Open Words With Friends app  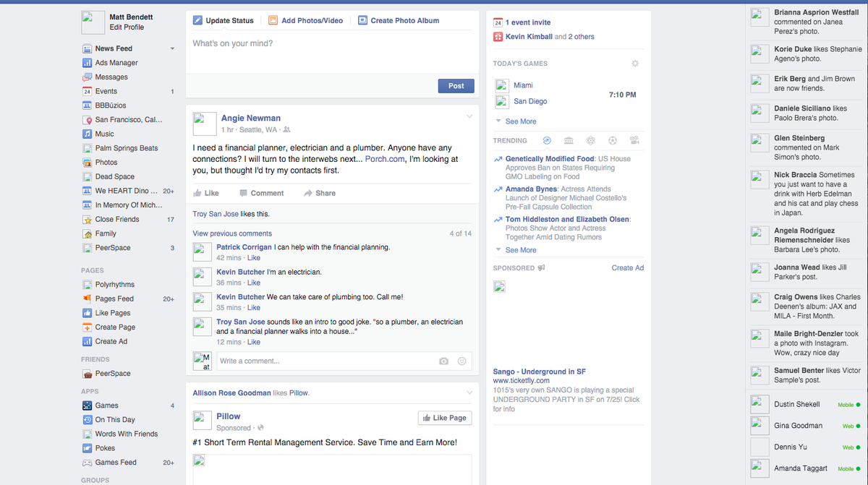point(127,434)
